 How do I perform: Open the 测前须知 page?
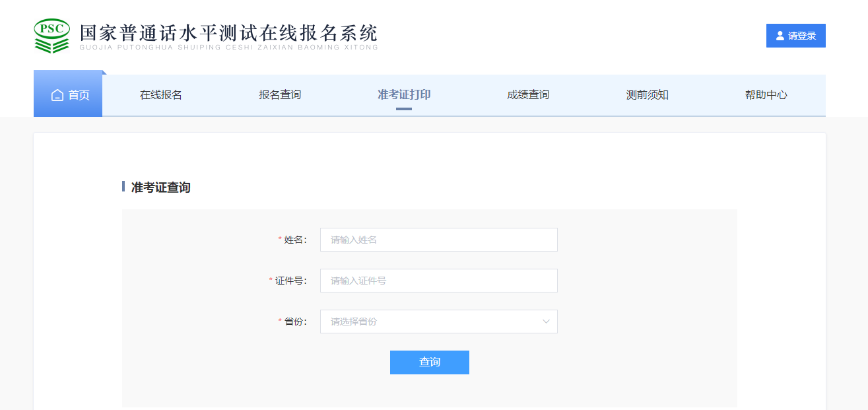coord(647,94)
